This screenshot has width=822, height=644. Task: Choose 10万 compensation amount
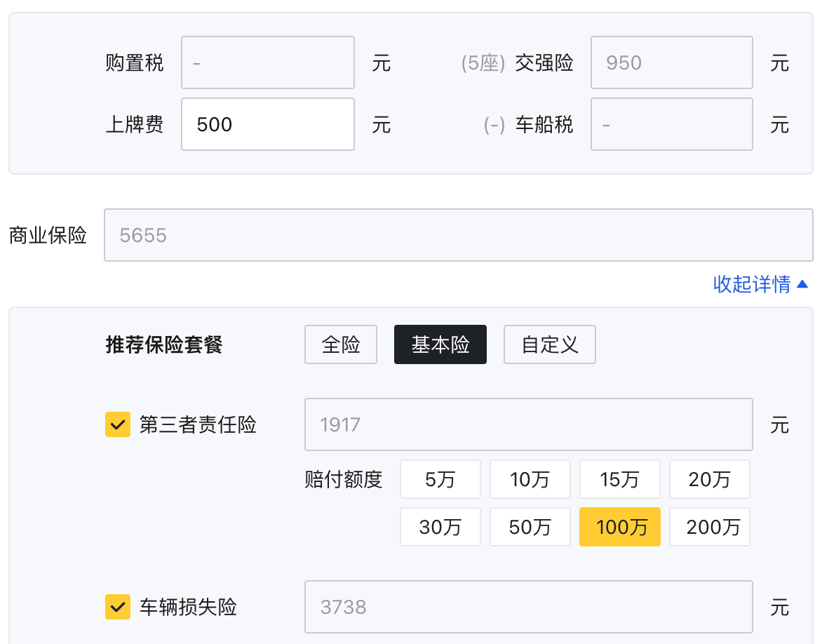(530, 480)
